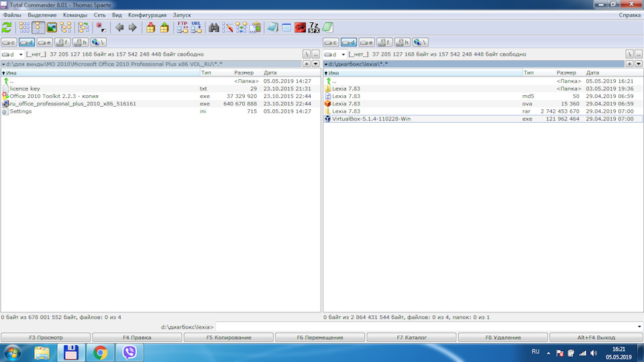
Task: Open the Команды menu
Action: 75,15
